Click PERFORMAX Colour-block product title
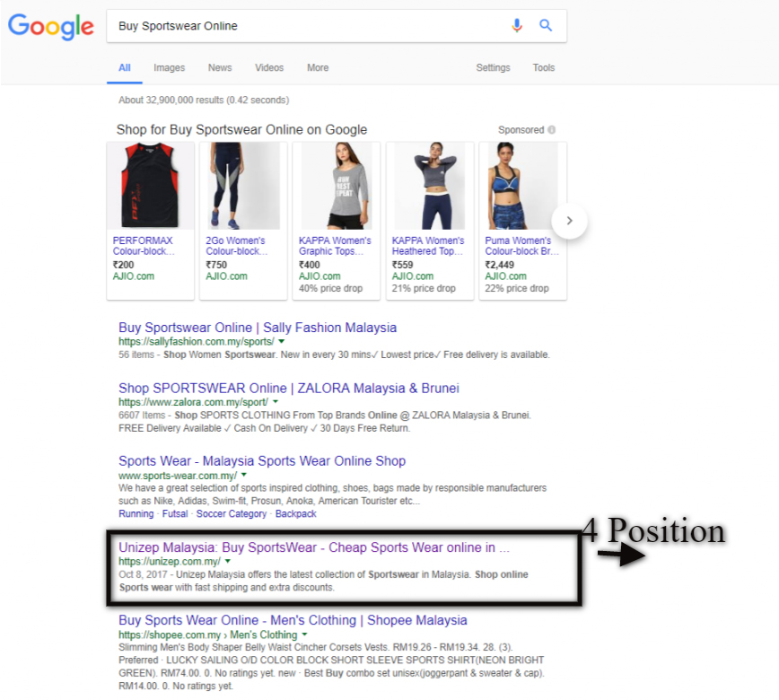 coord(144,246)
